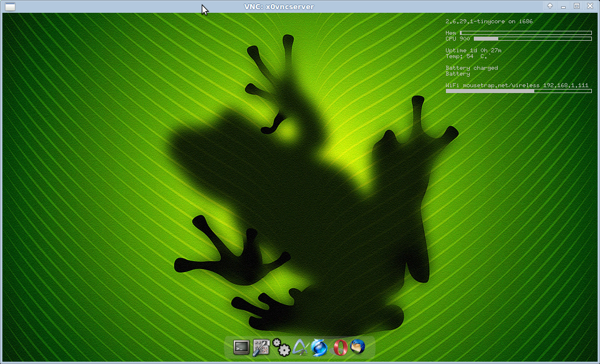Maximize the VNC x0vncserver window
The height and width of the screenshot is (364, 600).
point(577,6)
